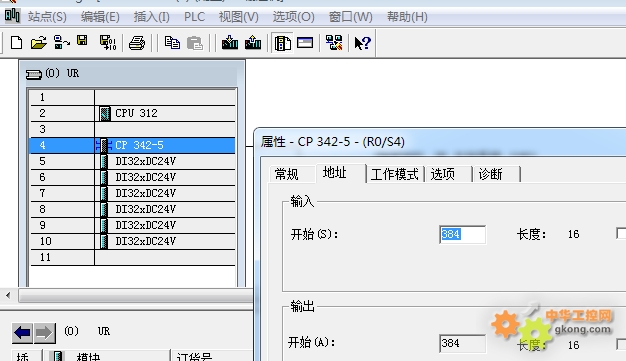This screenshot has height=361, width=626.
Task: Select DI32xDC24V in slot 7
Action: tap(133, 193)
